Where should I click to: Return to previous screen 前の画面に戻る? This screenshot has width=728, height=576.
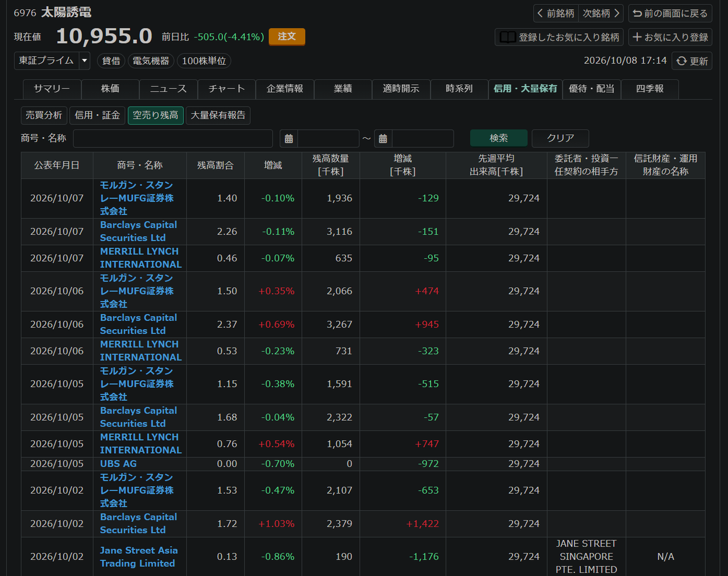[670, 13]
